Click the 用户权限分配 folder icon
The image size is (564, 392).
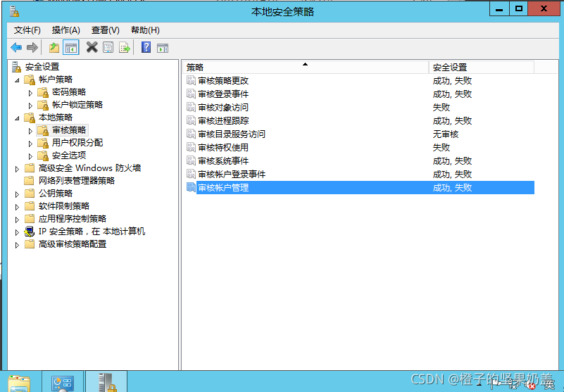43,143
